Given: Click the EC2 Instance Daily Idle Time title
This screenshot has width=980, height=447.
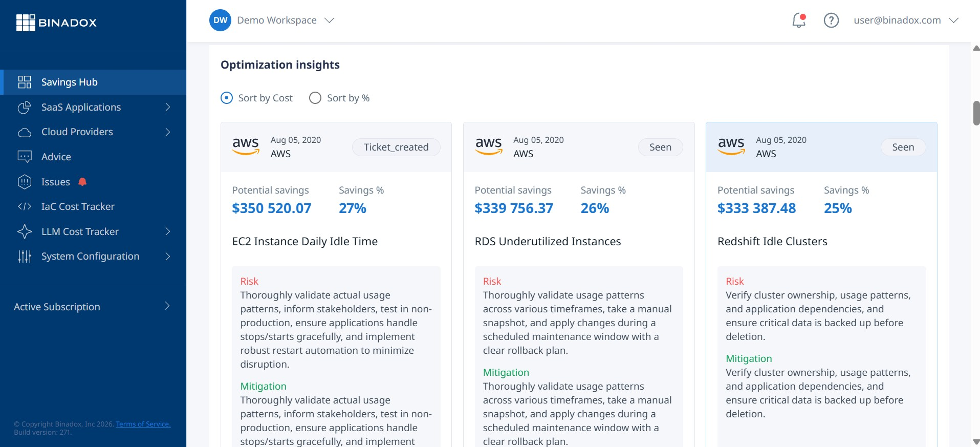Looking at the screenshot, I should point(305,241).
